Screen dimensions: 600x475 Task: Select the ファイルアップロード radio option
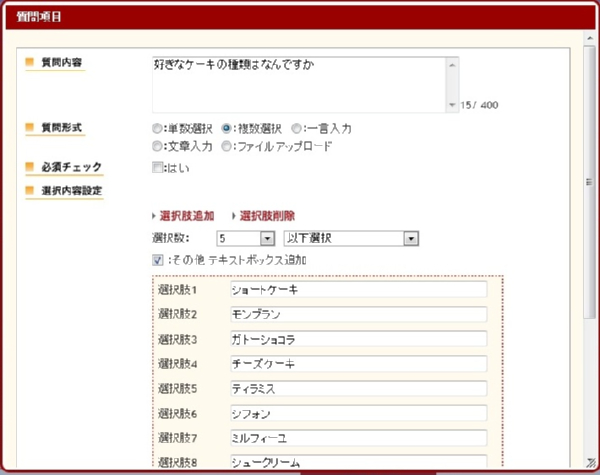point(227,146)
